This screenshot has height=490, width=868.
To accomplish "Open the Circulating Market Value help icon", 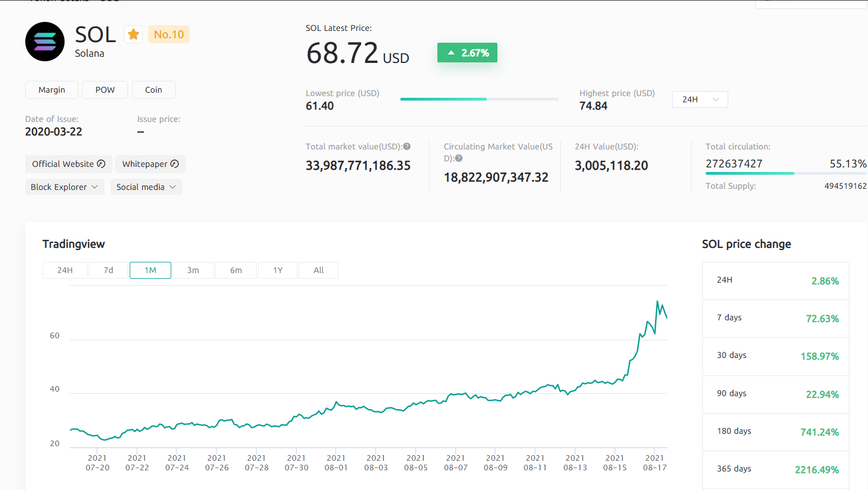I will [x=459, y=158].
